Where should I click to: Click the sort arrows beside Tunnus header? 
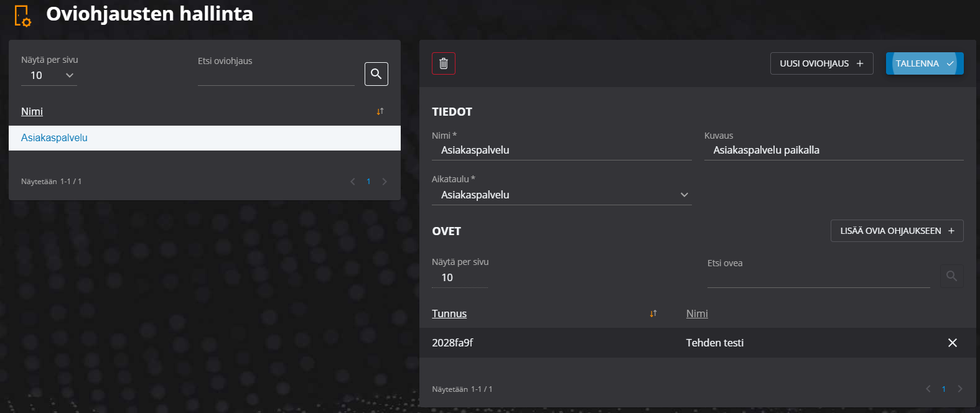point(653,313)
